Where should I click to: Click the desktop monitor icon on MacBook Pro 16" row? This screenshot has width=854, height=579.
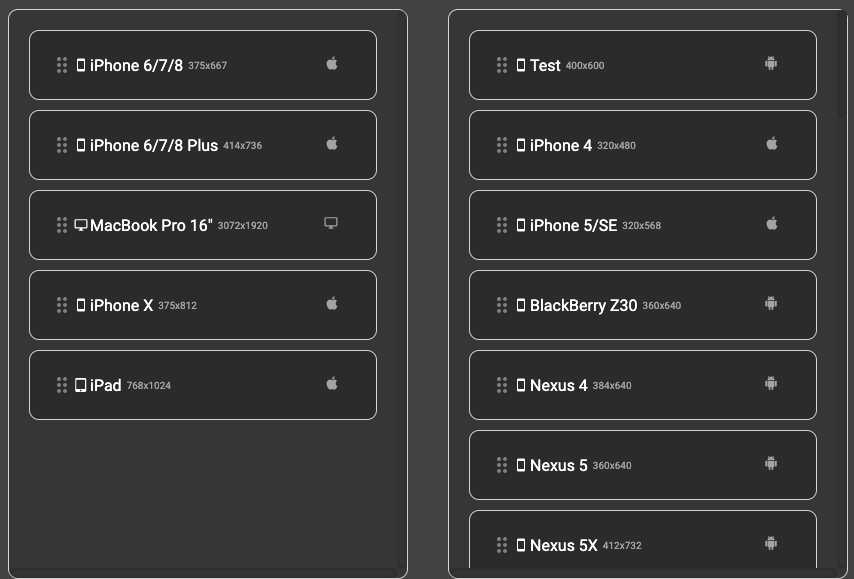click(331, 223)
